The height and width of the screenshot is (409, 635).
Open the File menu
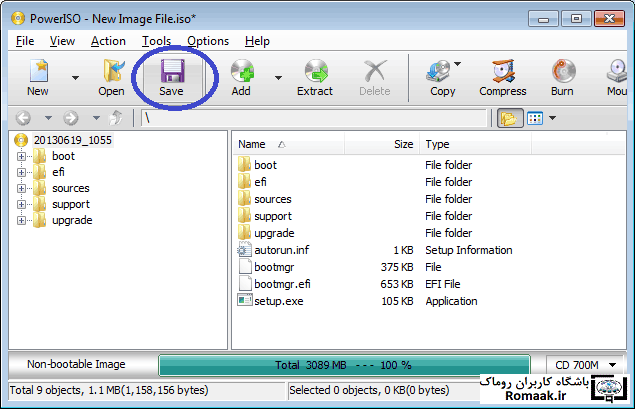[25, 41]
